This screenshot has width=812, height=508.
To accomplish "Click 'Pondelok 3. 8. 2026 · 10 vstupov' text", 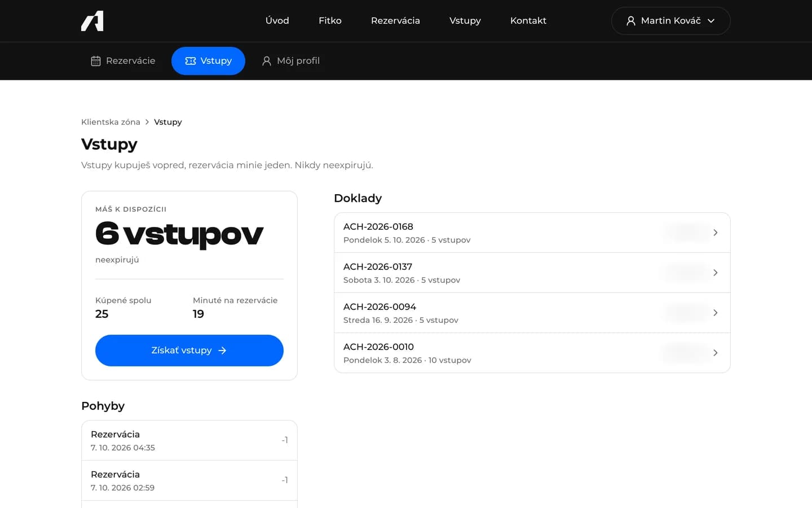I will tap(407, 360).
